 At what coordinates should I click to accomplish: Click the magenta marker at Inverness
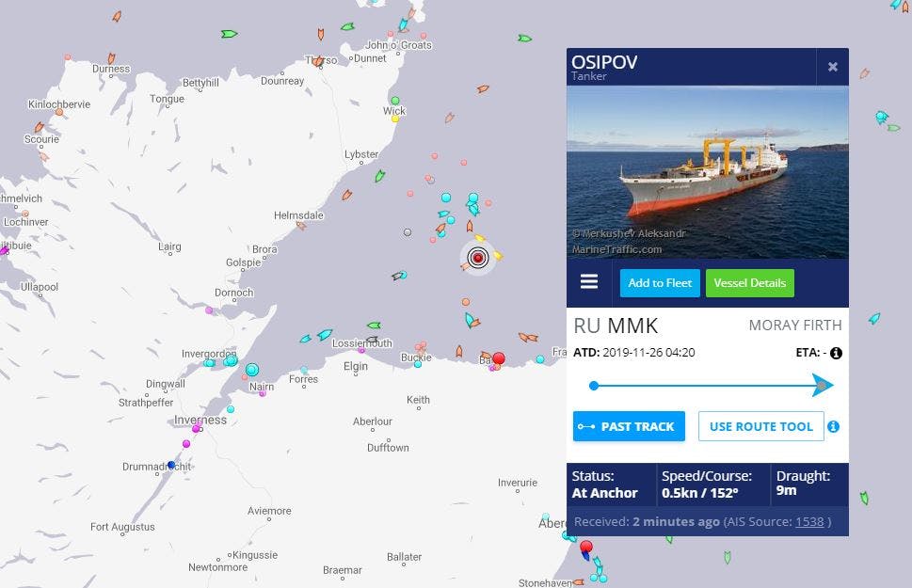tap(196, 429)
